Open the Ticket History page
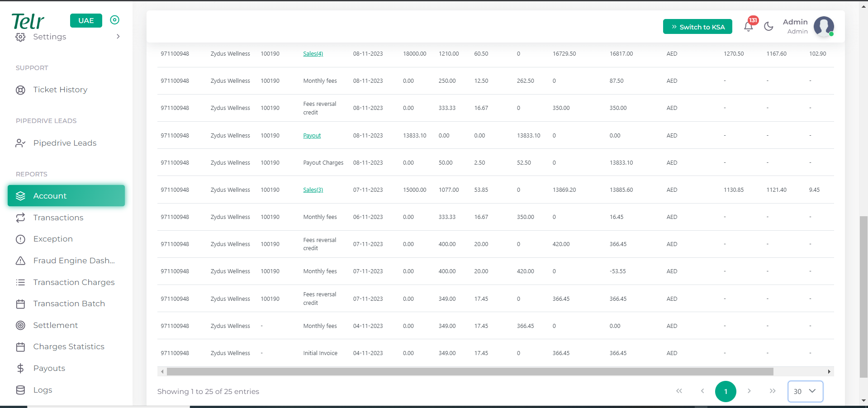Viewport: 868px width, 408px height. [x=60, y=90]
